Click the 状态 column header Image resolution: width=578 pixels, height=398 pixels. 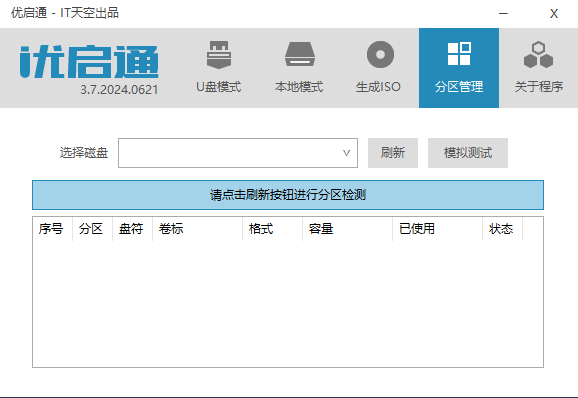[502, 229]
